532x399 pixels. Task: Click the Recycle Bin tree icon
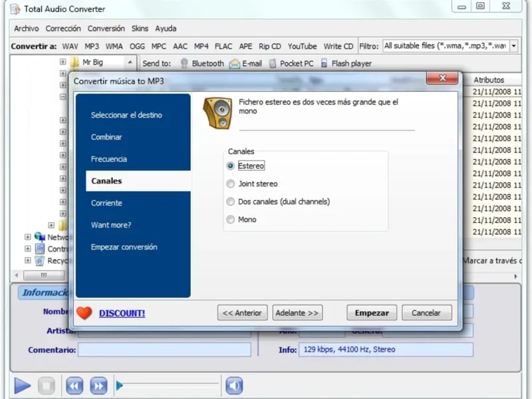click(x=40, y=261)
